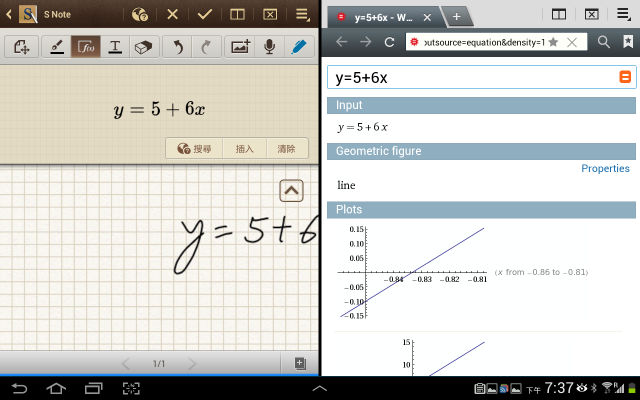Toggle the blue pen-only mode icon
Image resolution: width=640 pixels, height=400 pixels.
click(x=299, y=47)
